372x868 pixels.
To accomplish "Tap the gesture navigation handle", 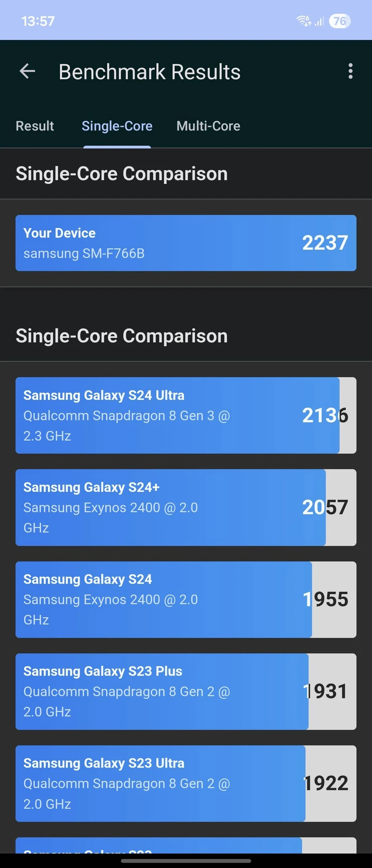I will (186, 861).
